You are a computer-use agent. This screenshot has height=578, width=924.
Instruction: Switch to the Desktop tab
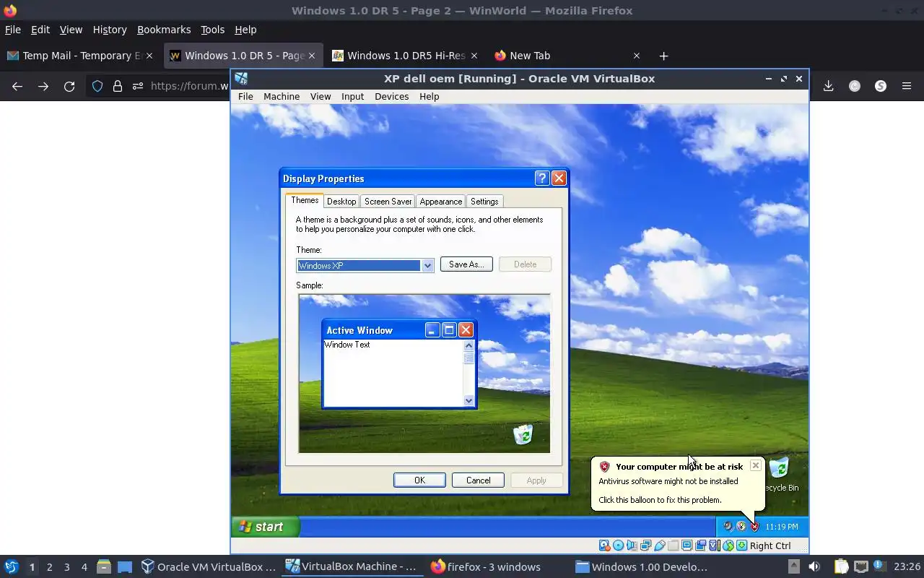[341, 202]
